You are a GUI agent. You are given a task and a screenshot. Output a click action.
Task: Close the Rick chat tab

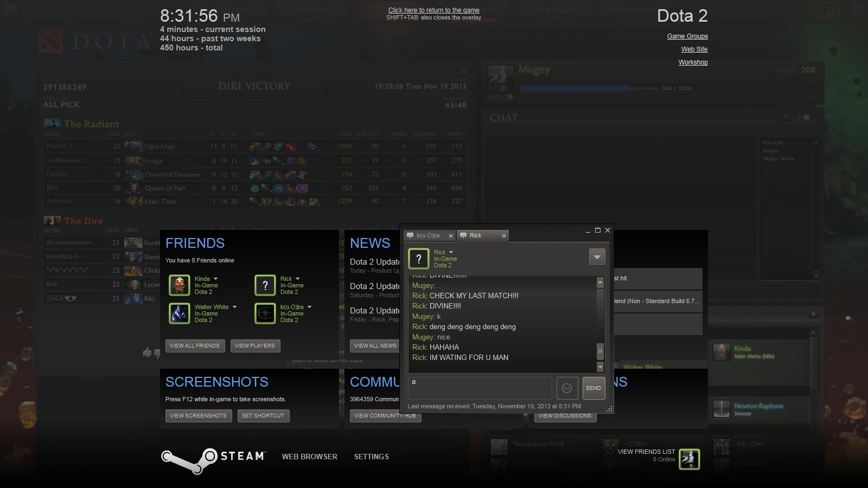(x=504, y=236)
